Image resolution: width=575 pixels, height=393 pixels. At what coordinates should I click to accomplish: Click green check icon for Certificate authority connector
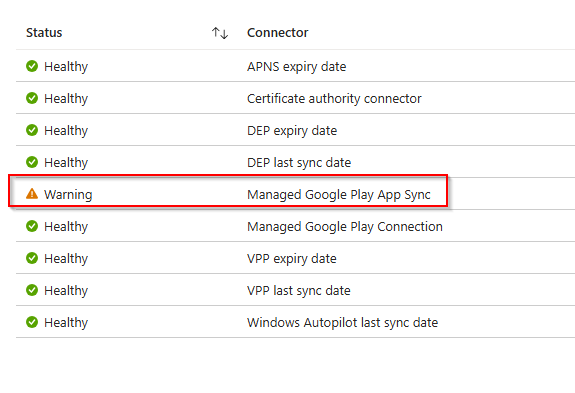(32, 98)
